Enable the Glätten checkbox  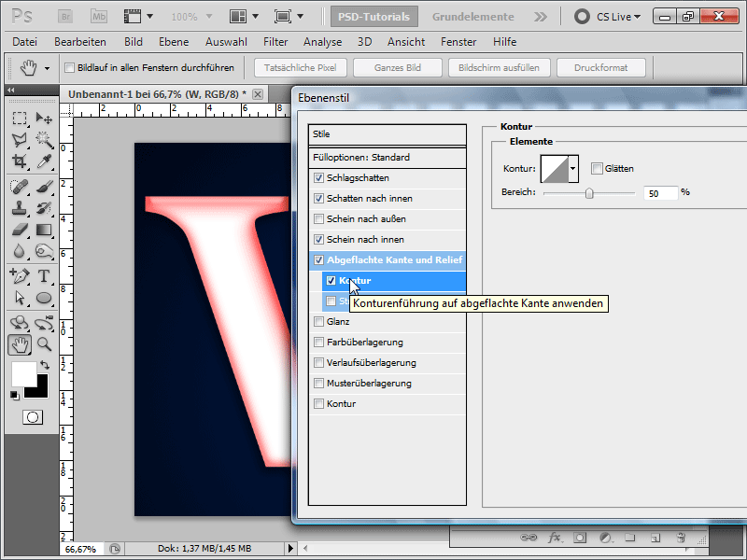click(x=597, y=169)
